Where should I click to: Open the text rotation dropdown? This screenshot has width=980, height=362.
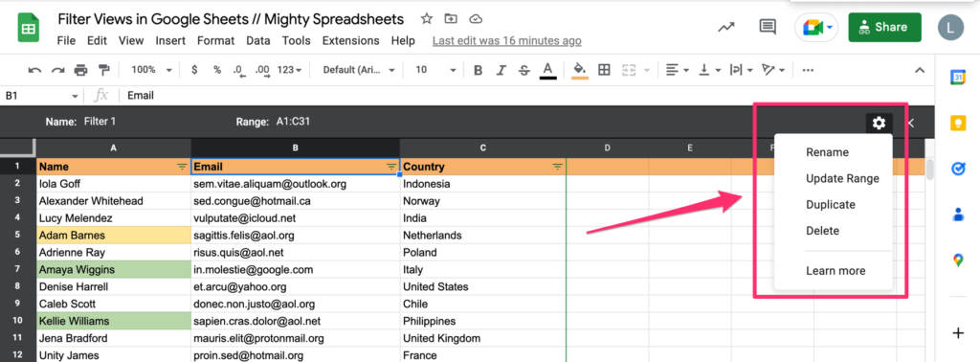(773, 70)
